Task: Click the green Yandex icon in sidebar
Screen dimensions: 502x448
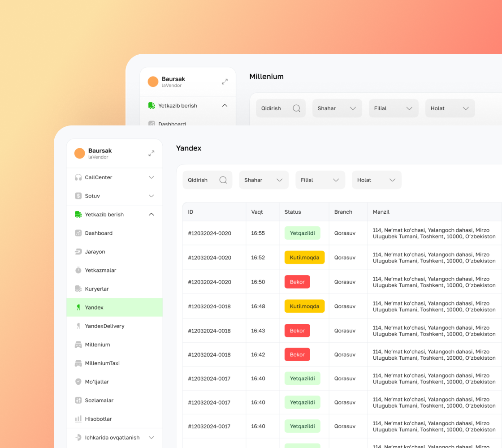Action: pos(78,307)
